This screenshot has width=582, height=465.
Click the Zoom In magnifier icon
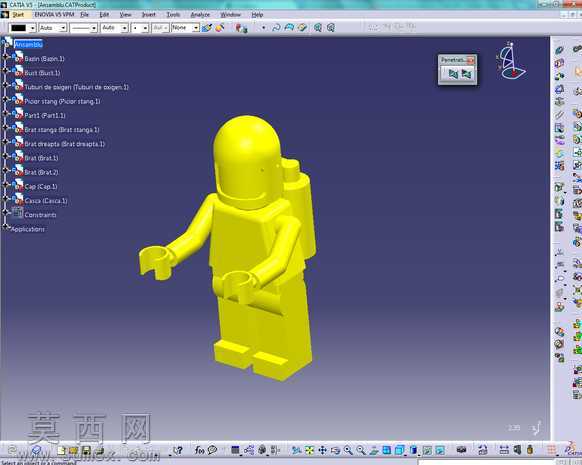click(x=348, y=450)
